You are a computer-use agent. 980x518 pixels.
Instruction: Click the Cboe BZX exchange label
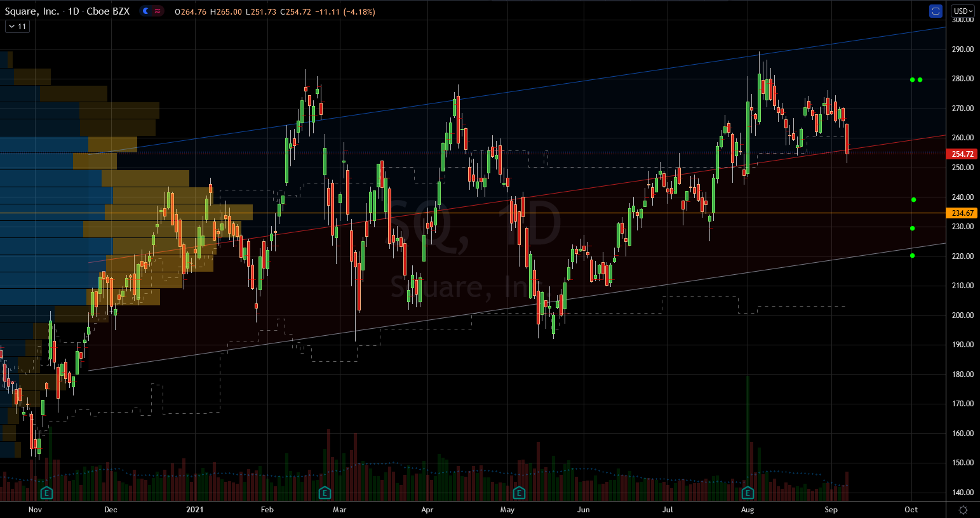[x=108, y=11]
